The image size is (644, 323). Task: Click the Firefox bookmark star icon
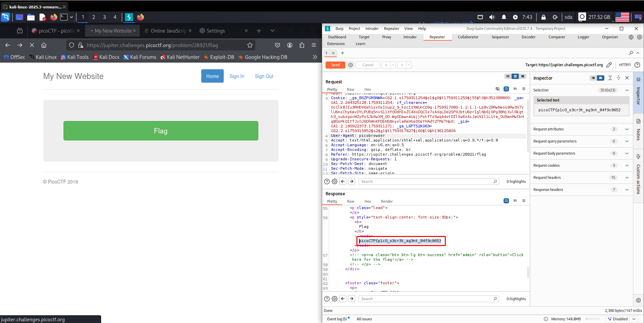[x=250, y=45]
